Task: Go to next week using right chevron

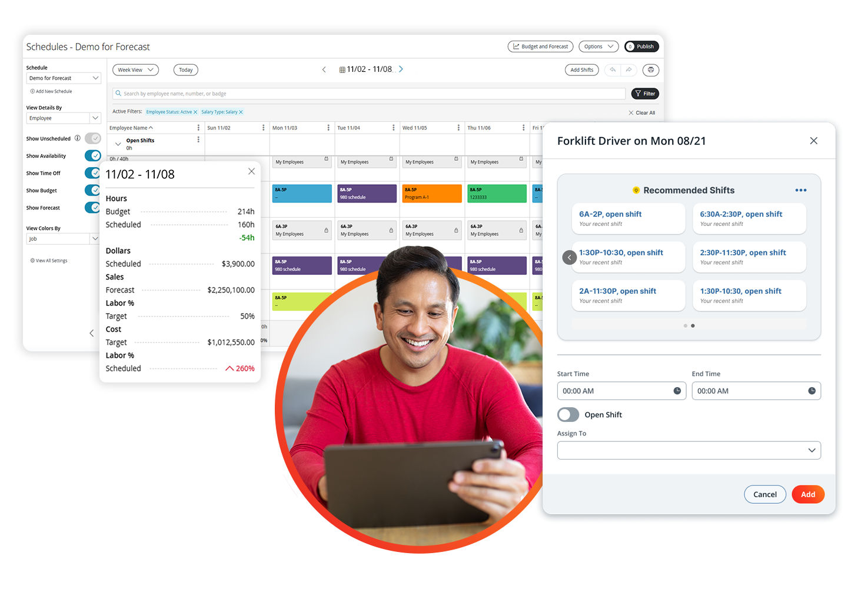Action: tap(401, 69)
